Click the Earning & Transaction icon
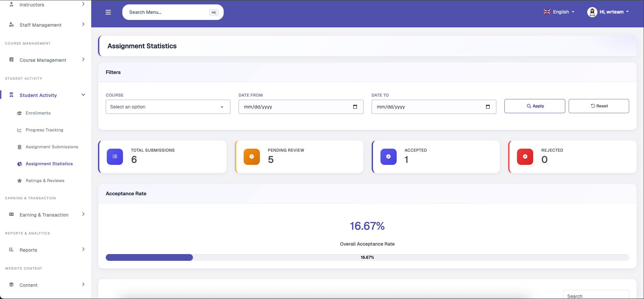644x299 pixels. [x=11, y=215]
